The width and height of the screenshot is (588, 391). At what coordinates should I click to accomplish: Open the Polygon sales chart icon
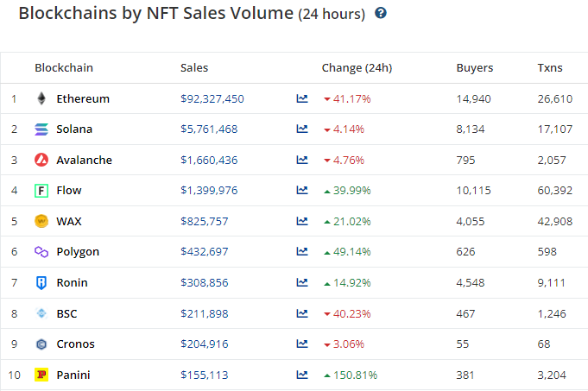pyautogui.click(x=302, y=252)
